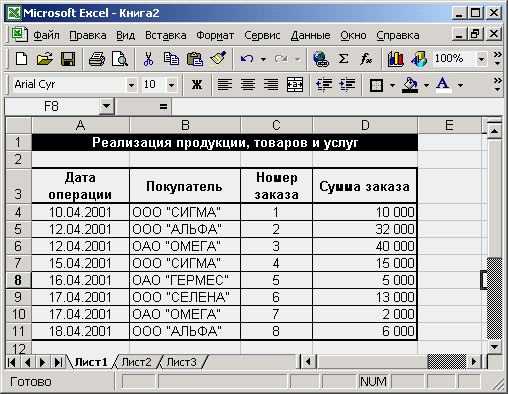Select the Покупатель header cell

point(185,186)
